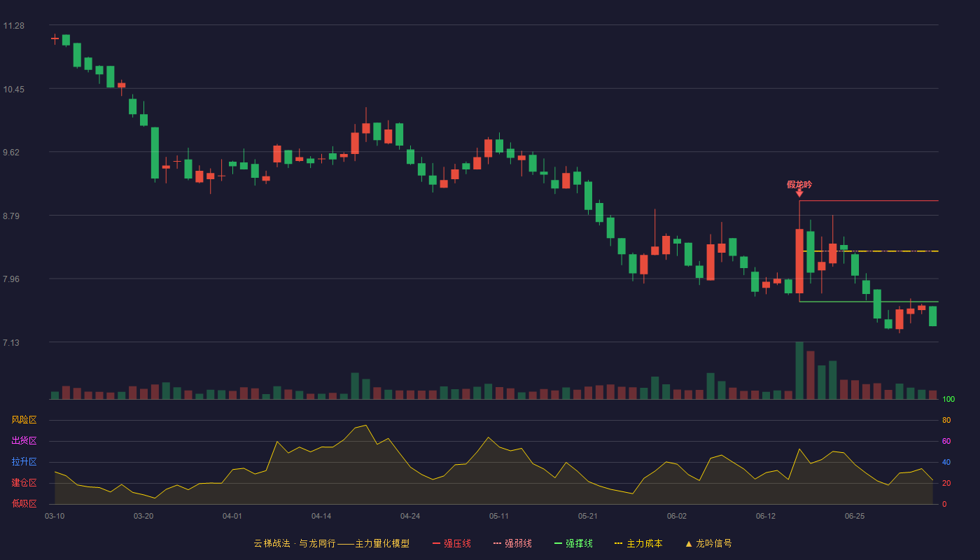Image resolution: width=980 pixels, height=560 pixels.
Task: Click the 100 indicator scale value
Action: (948, 399)
